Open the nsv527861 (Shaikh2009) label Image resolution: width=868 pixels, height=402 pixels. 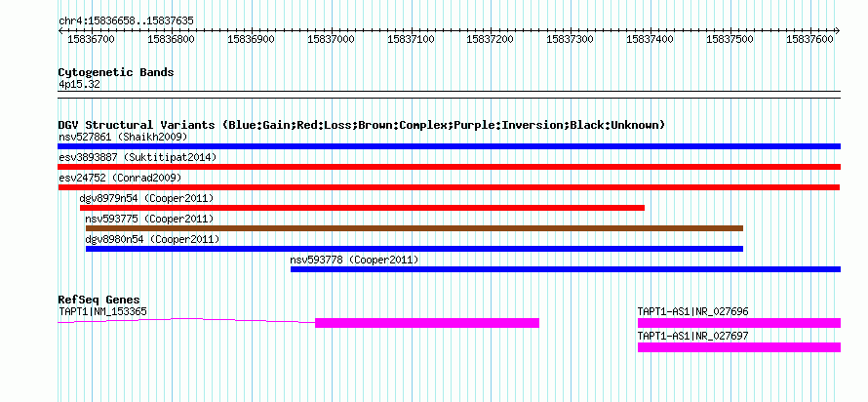(x=123, y=137)
